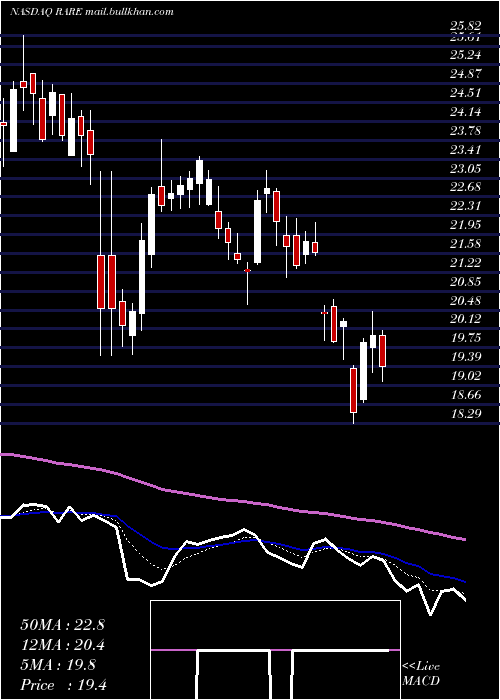Viewport: 500px width, 700px height.
Task: Click the 19.39 price axis label
Action: 466,357
